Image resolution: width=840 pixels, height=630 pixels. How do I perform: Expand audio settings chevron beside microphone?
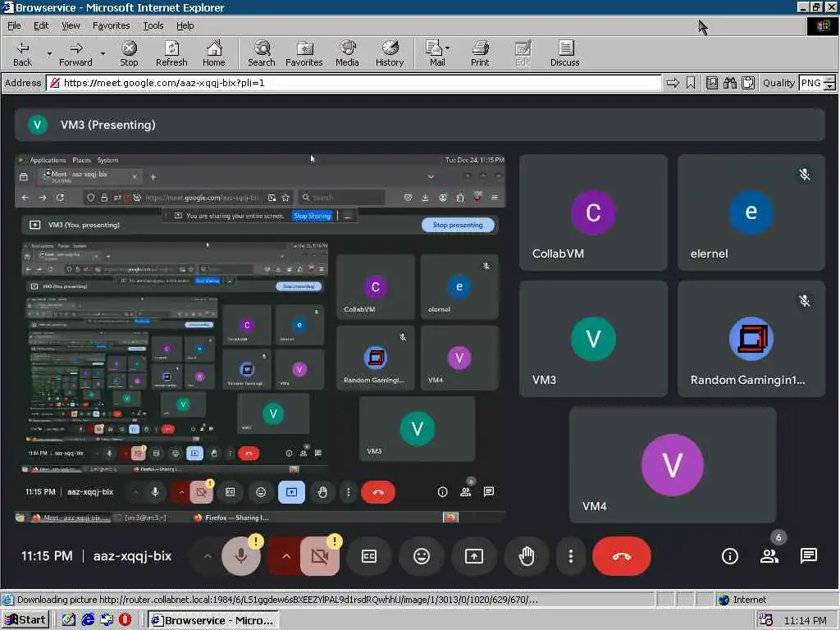click(208, 556)
